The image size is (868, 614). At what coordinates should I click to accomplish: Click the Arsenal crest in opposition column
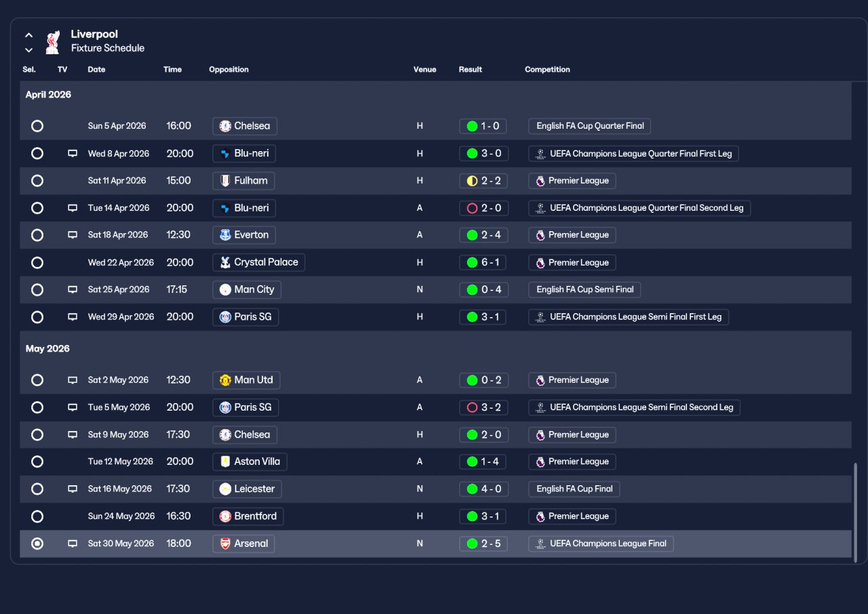click(x=225, y=544)
